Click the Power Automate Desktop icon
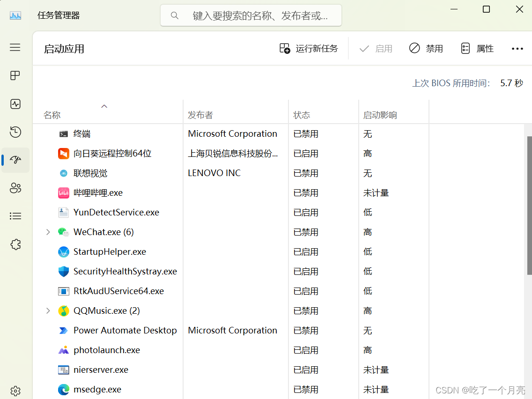 pyautogui.click(x=63, y=331)
